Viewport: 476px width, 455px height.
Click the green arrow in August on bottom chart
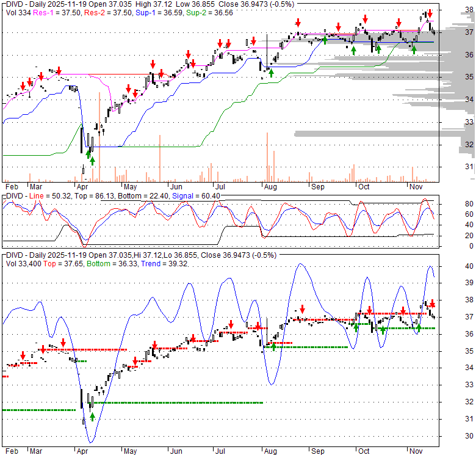[x=273, y=346]
